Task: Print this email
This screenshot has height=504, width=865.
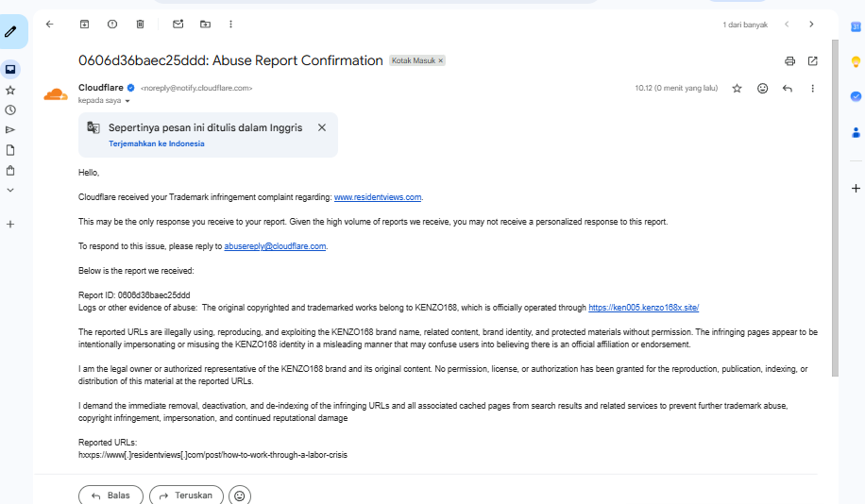Action: pos(790,61)
